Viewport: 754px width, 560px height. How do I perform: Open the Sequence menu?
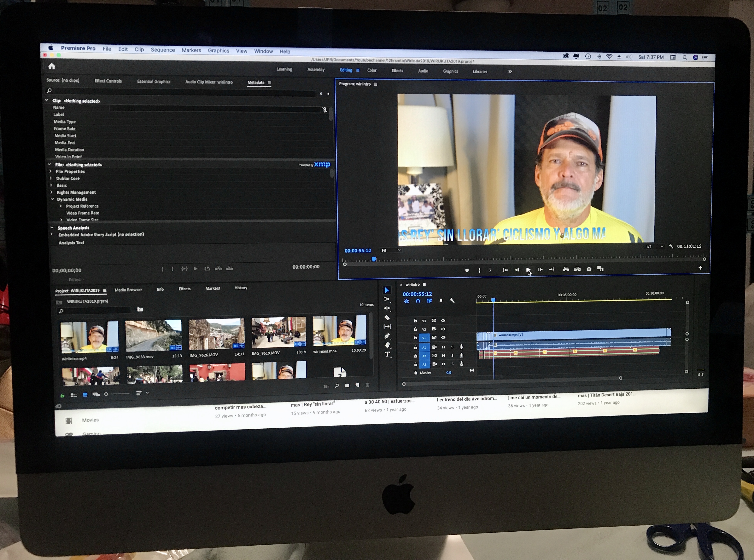[x=162, y=50]
